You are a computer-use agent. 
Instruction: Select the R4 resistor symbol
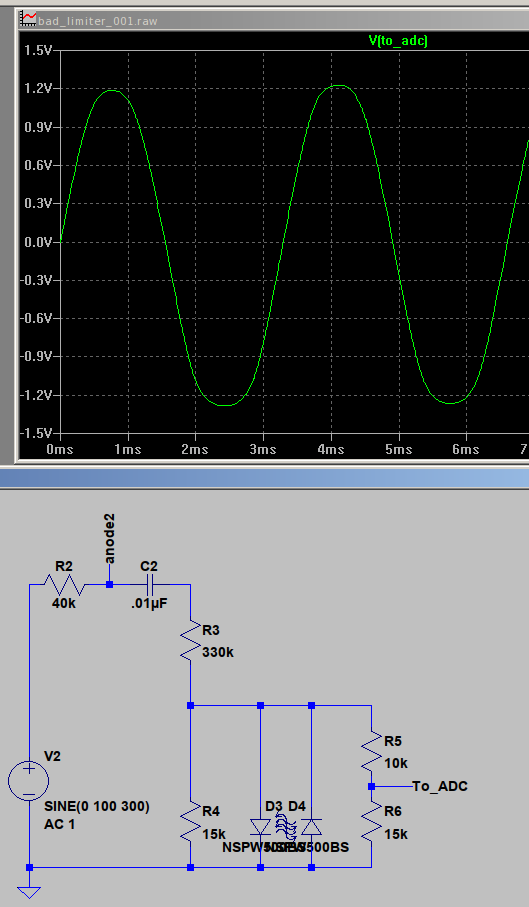(x=190, y=821)
